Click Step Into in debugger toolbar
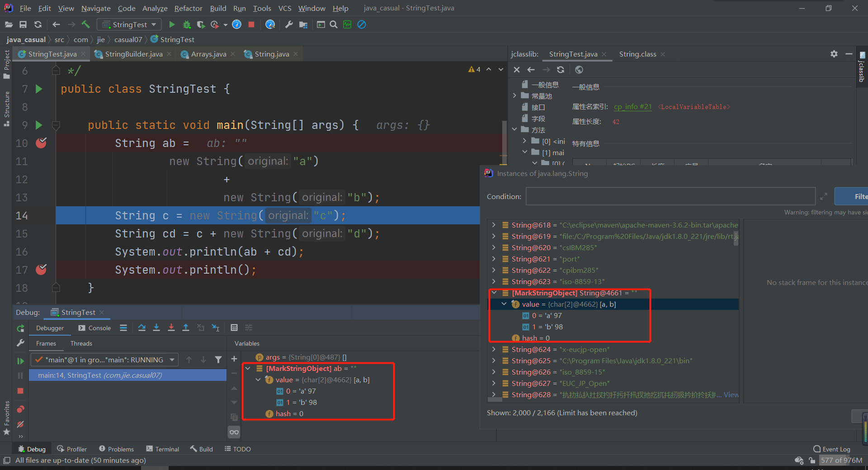 pos(156,328)
